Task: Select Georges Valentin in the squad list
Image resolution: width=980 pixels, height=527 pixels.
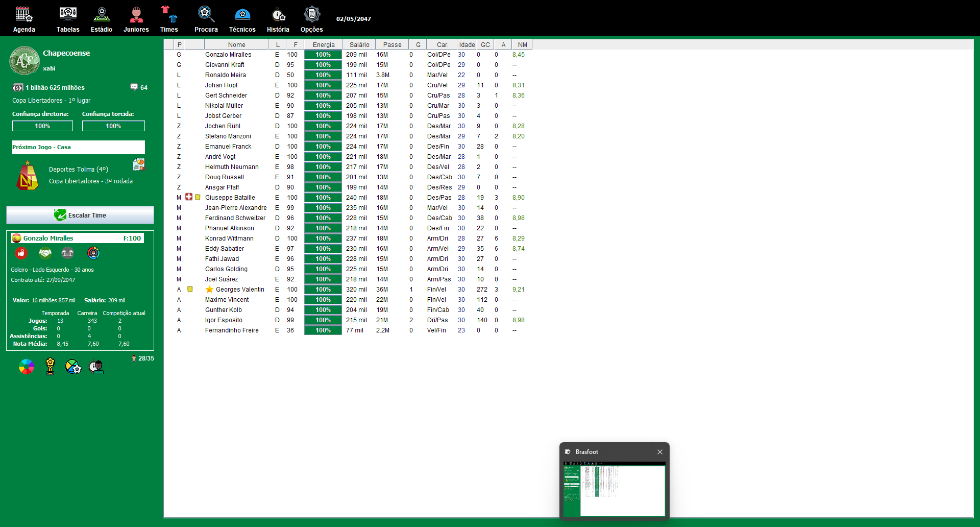Action: pos(239,290)
